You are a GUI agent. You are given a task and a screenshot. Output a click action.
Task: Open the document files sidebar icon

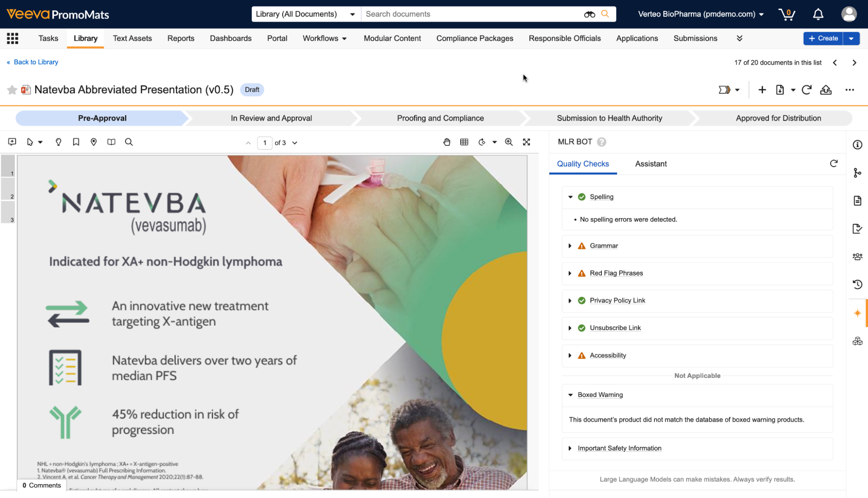pos(858,201)
